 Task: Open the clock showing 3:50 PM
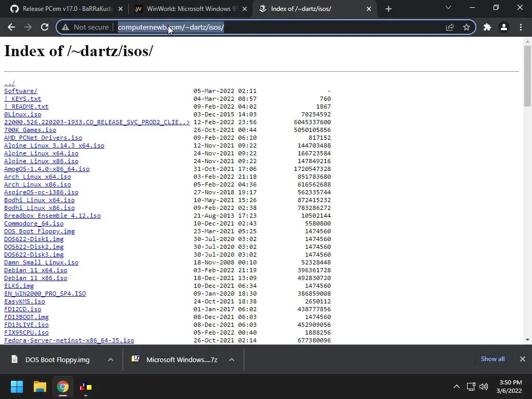[x=509, y=387]
